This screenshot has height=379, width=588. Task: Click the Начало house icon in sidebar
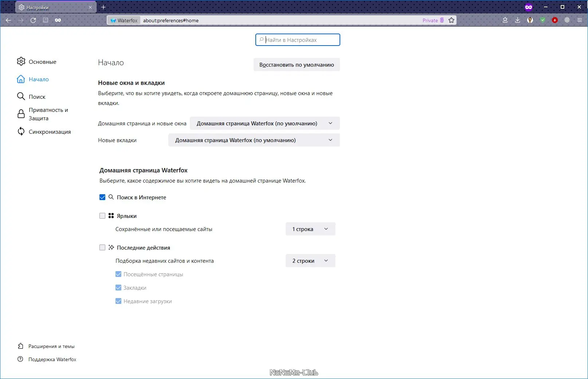tap(21, 79)
